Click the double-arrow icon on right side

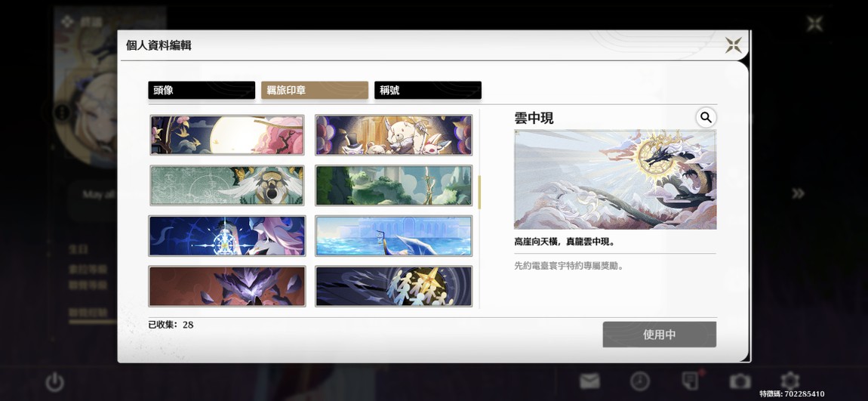click(798, 193)
